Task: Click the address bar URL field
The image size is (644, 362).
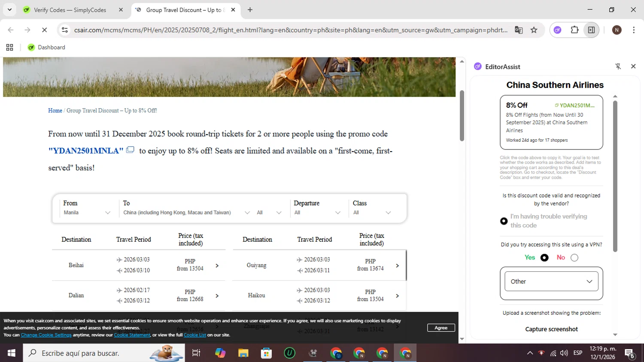Action: 291,30
